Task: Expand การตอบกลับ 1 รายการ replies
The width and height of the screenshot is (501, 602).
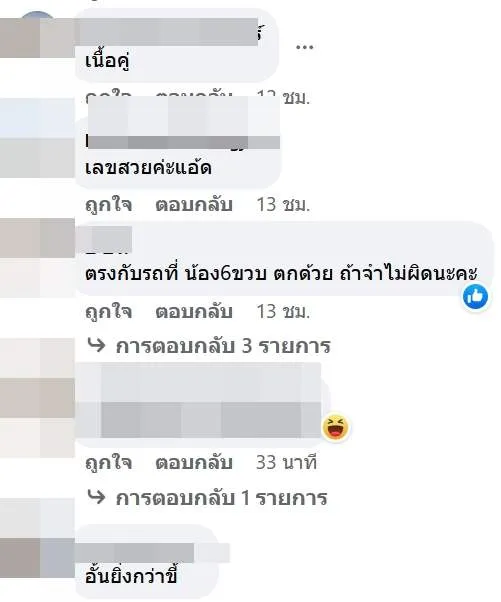Action: click(222, 498)
